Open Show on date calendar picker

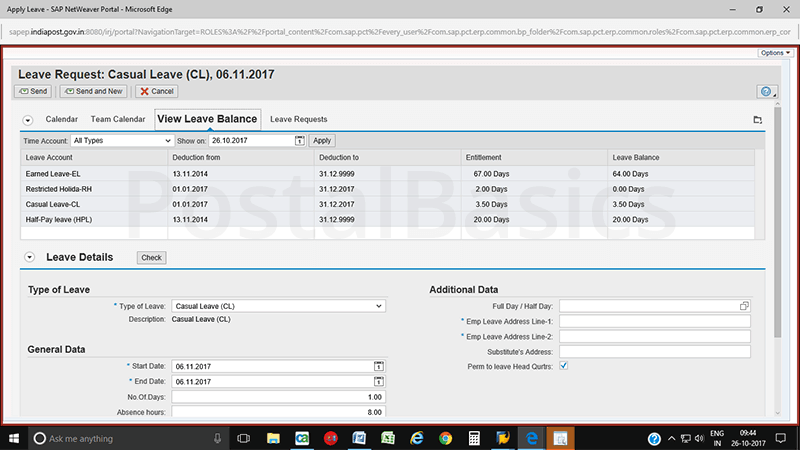pyautogui.click(x=299, y=141)
